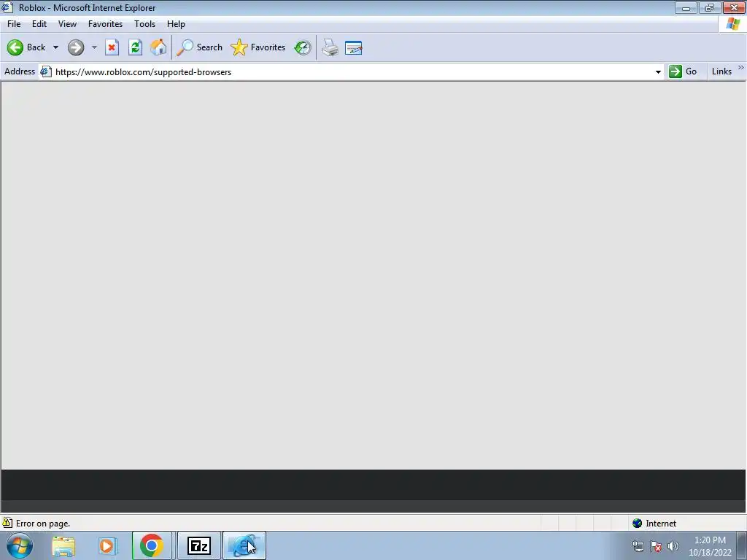Image resolution: width=747 pixels, height=560 pixels.
Task: Click the Internet zone globe icon
Action: 637,524
